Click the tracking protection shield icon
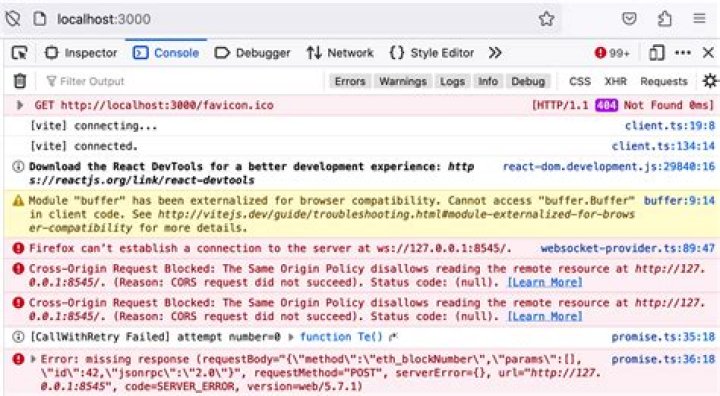Viewport: 720px width, 396px height. 13,19
